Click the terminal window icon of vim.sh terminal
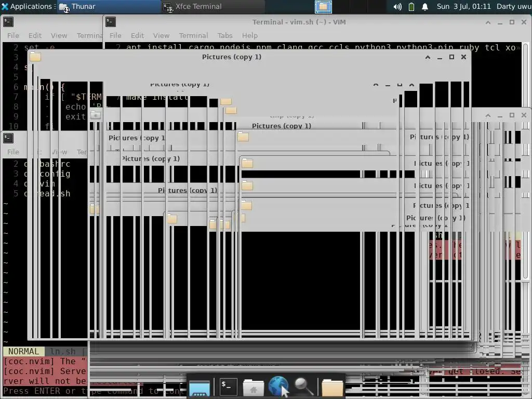The width and height of the screenshot is (532, 399). click(111, 22)
